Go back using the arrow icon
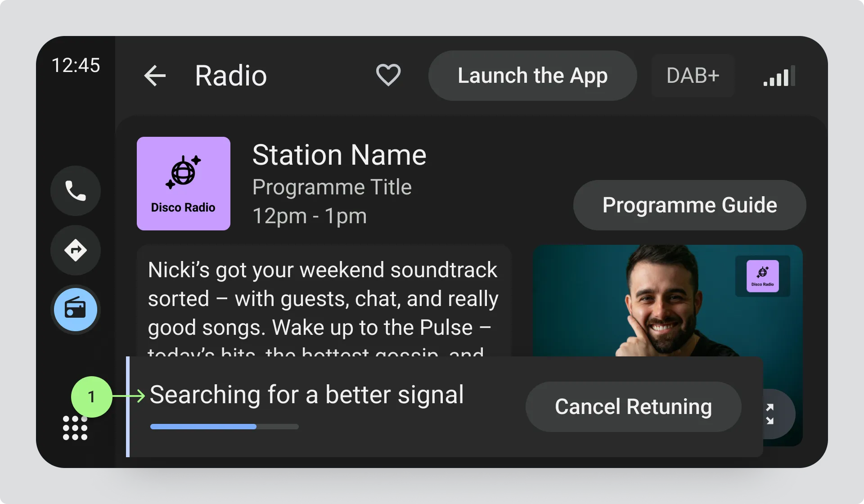The width and height of the screenshot is (864, 504). point(155,76)
